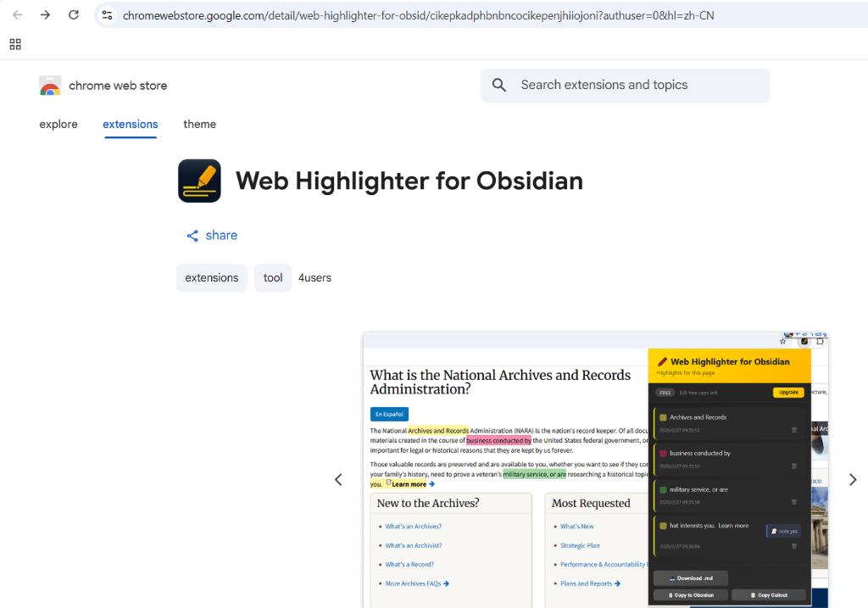This screenshot has height=608, width=868.
Task: Click the page reload icon
Action: [74, 14]
